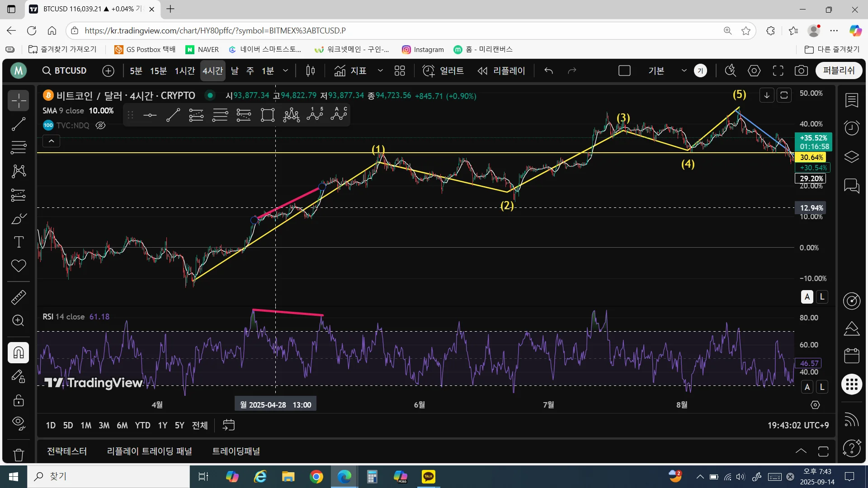Image resolution: width=868 pixels, height=488 pixels.
Task: Toggle log scale L on RSI pane
Action: 822,387
